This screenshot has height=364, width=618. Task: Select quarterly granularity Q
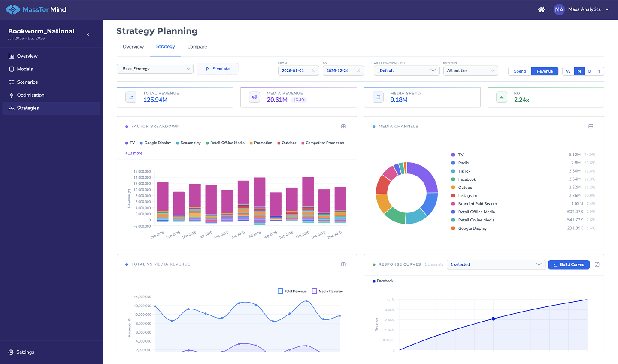click(x=589, y=71)
